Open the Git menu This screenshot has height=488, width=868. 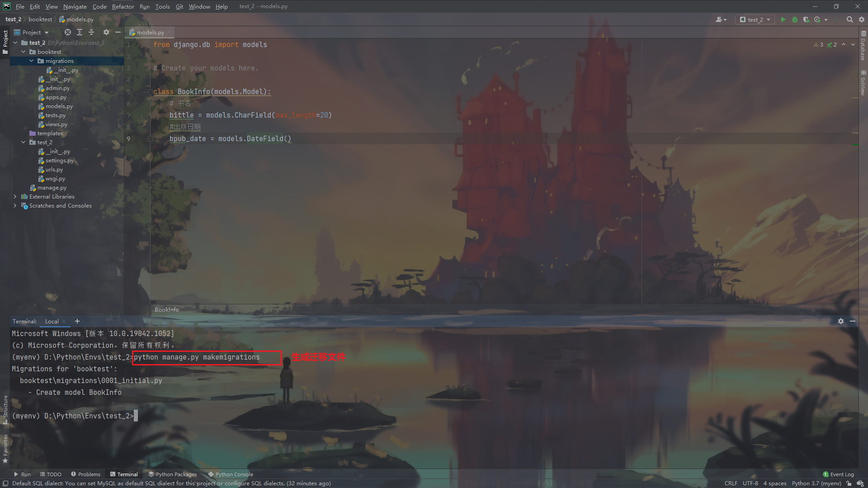179,6
